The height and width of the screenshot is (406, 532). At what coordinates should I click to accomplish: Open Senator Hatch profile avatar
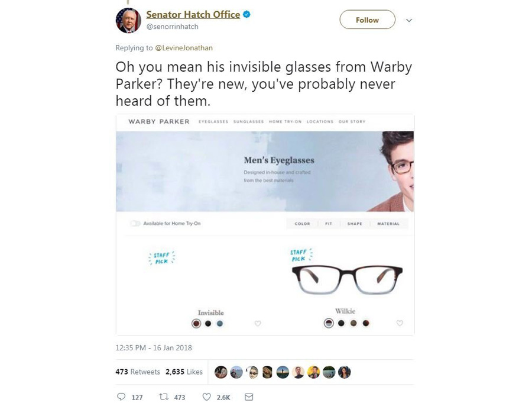[x=128, y=20]
